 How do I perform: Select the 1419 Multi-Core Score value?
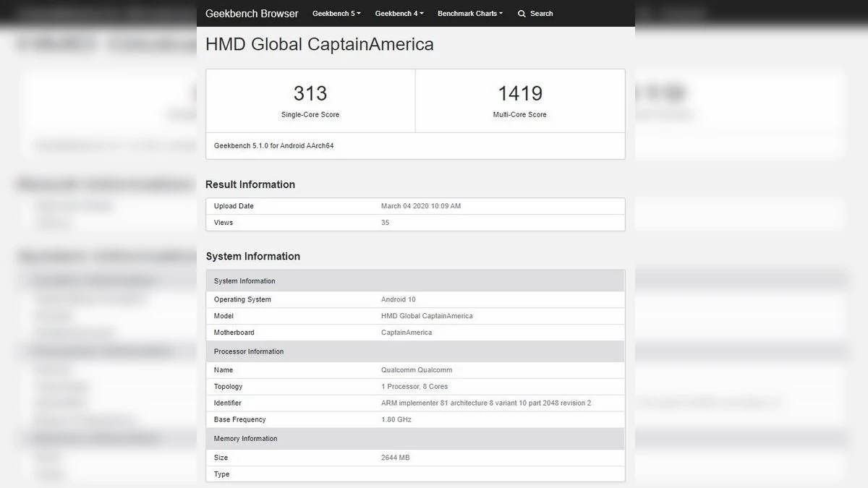pyautogui.click(x=519, y=93)
